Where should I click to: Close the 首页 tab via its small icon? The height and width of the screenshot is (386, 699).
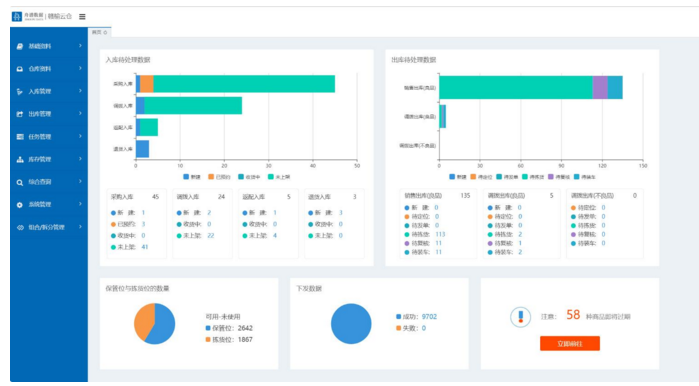point(105,33)
